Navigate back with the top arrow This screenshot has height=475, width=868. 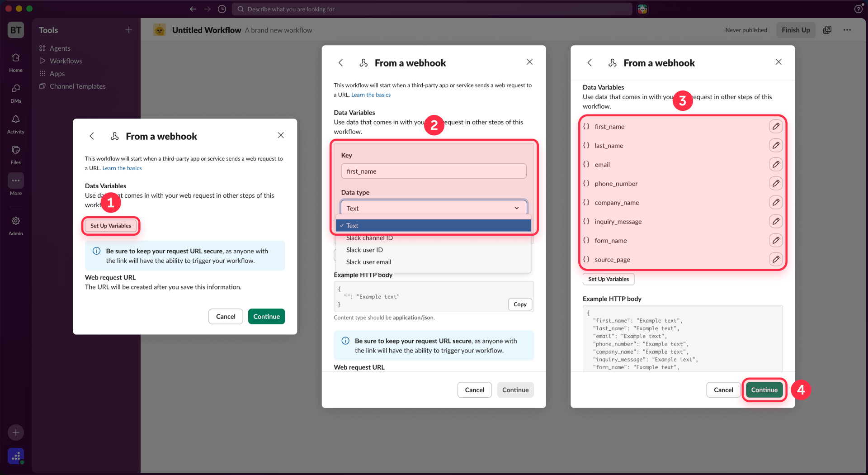[193, 9]
